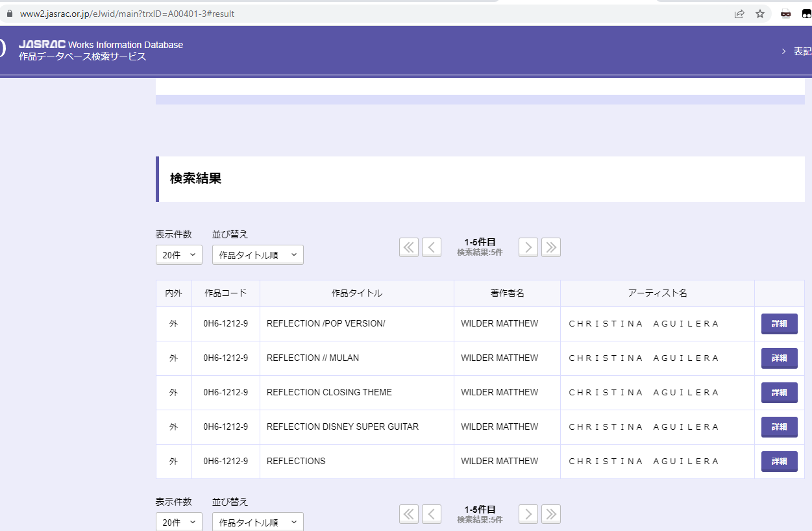View 詳細 for REFLECTION CLOSING THEME
The height and width of the screenshot is (531, 812).
779,393
